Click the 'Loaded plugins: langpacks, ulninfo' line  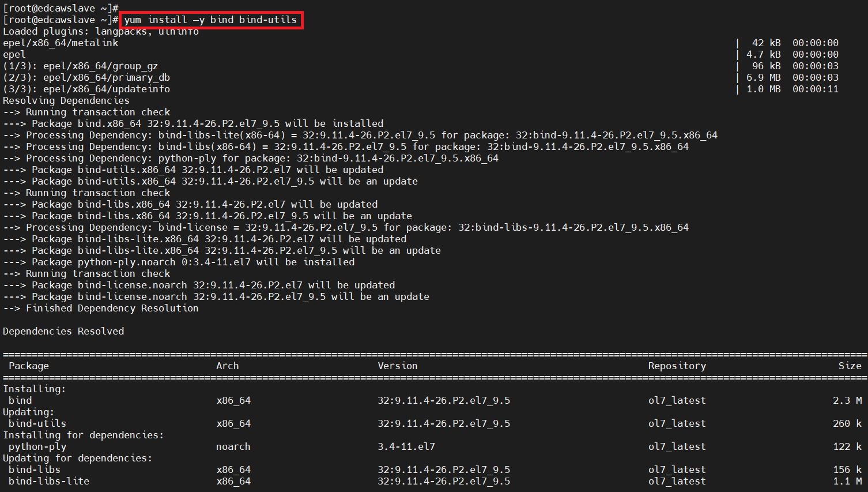pyautogui.click(x=101, y=31)
